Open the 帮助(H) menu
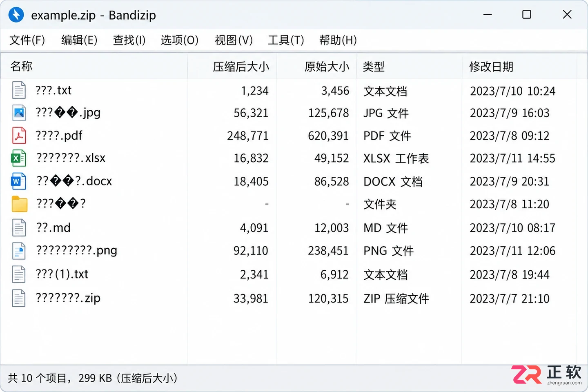This screenshot has width=588, height=392. tap(338, 40)
